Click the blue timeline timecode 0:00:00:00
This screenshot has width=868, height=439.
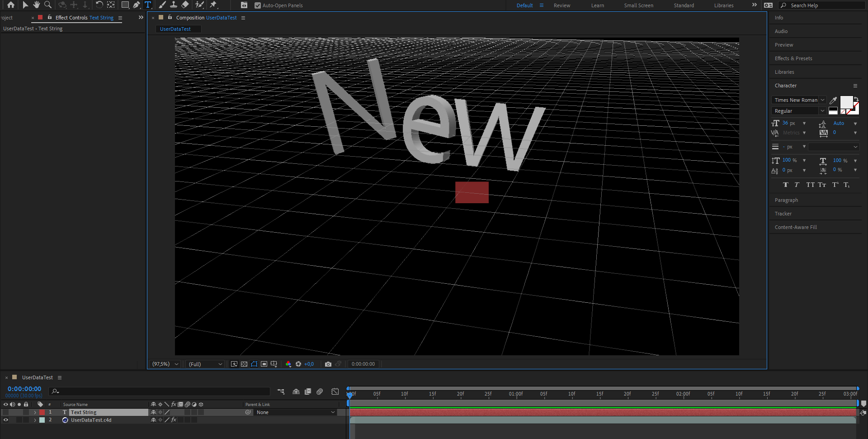[x=24, y=389]
